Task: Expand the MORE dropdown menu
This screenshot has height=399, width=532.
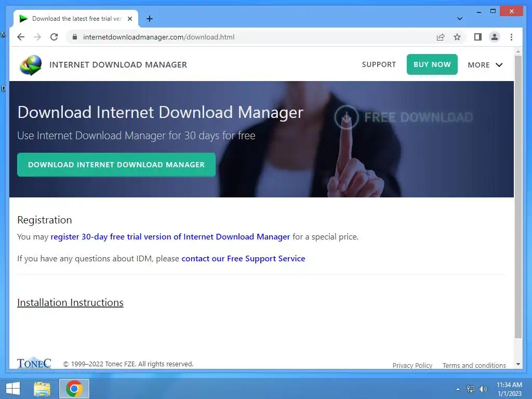Action: pos(485,65)
